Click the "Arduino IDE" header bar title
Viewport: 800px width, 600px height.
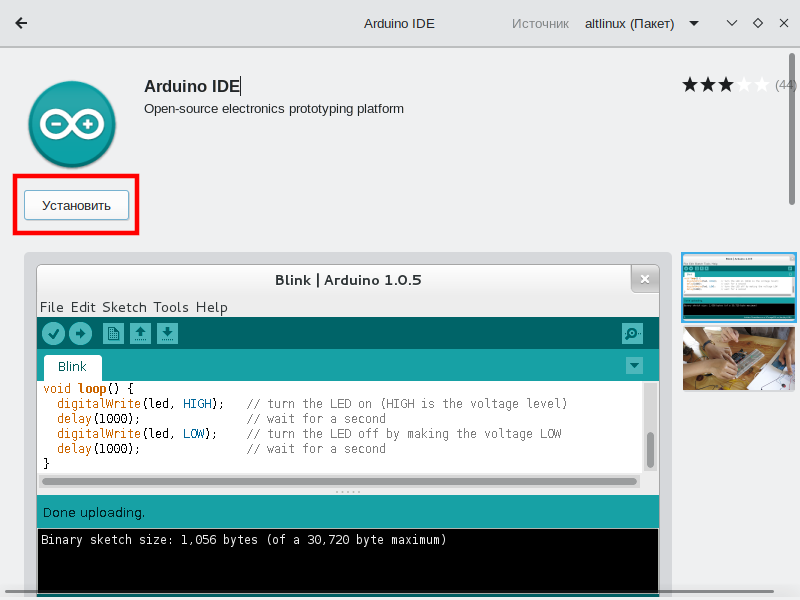point(399,23)
